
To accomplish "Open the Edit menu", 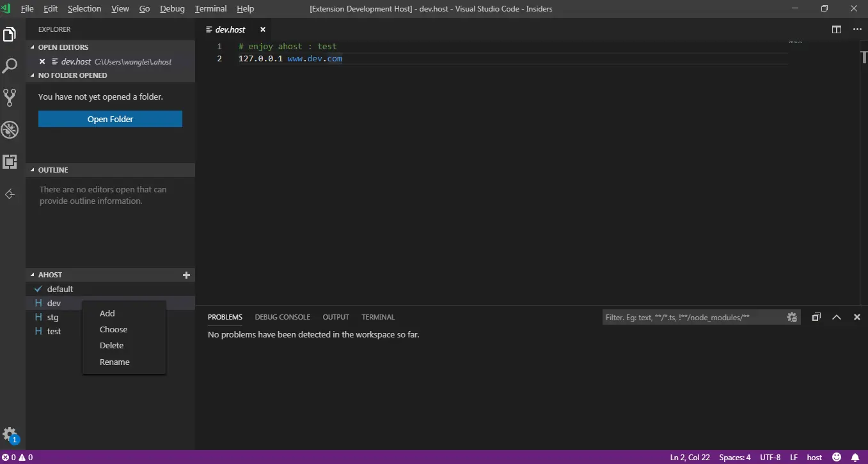I will point(51,9).
